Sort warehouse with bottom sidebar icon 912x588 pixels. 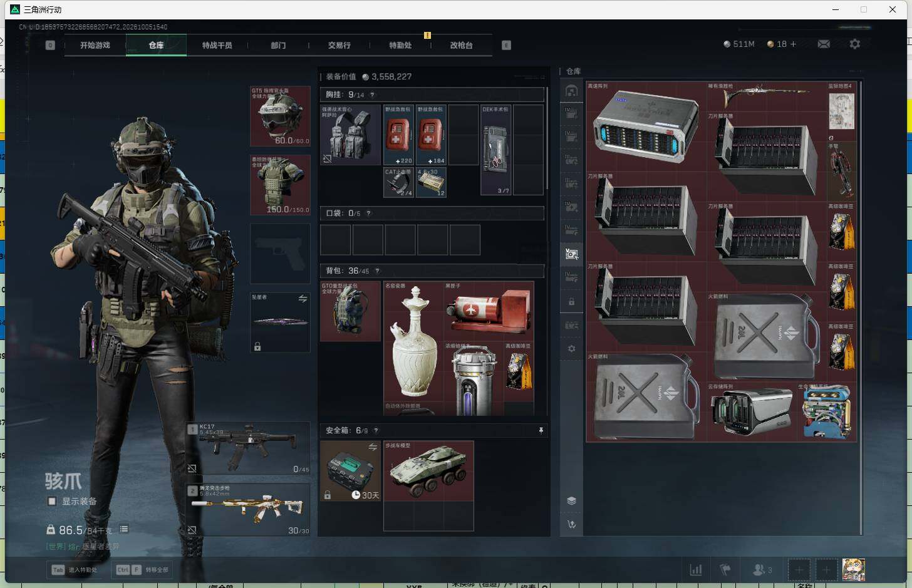tap(571, 524)
